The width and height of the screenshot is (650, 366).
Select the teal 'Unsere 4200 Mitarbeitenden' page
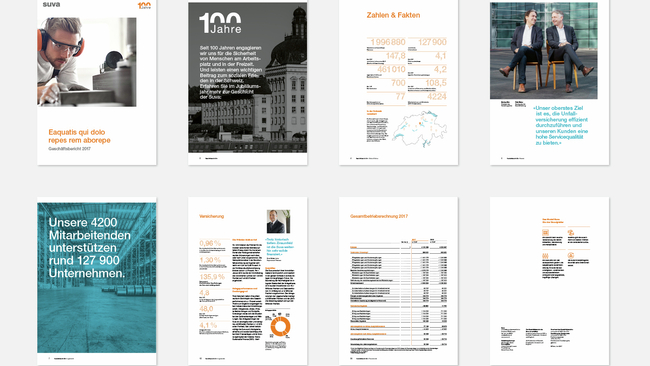tap(97, 281)
